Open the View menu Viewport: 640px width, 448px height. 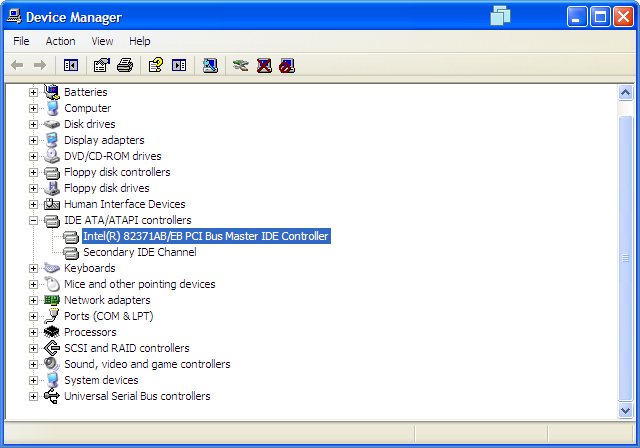102,41
